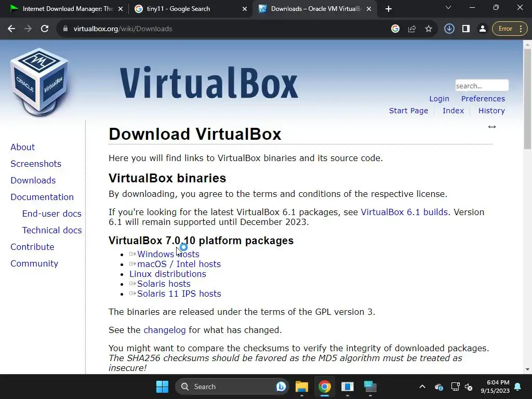Open the network status tray icon

click(x=455, y=387)
